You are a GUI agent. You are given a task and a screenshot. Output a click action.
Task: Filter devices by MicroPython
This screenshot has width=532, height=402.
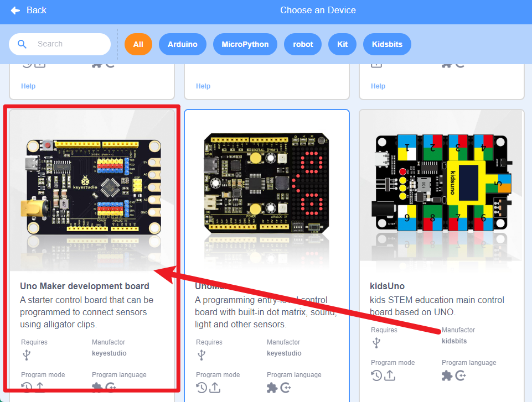pyautogui.click(x=245, y=44)
